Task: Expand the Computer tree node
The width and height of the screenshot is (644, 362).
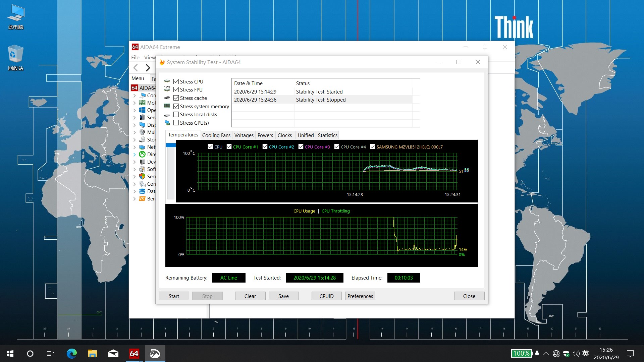Action: tap(135, 95)
